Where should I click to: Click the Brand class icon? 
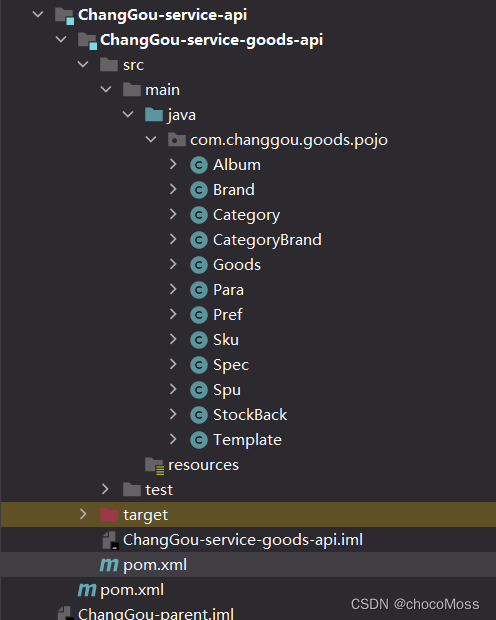pyautogui.click(x=199, y=190)
